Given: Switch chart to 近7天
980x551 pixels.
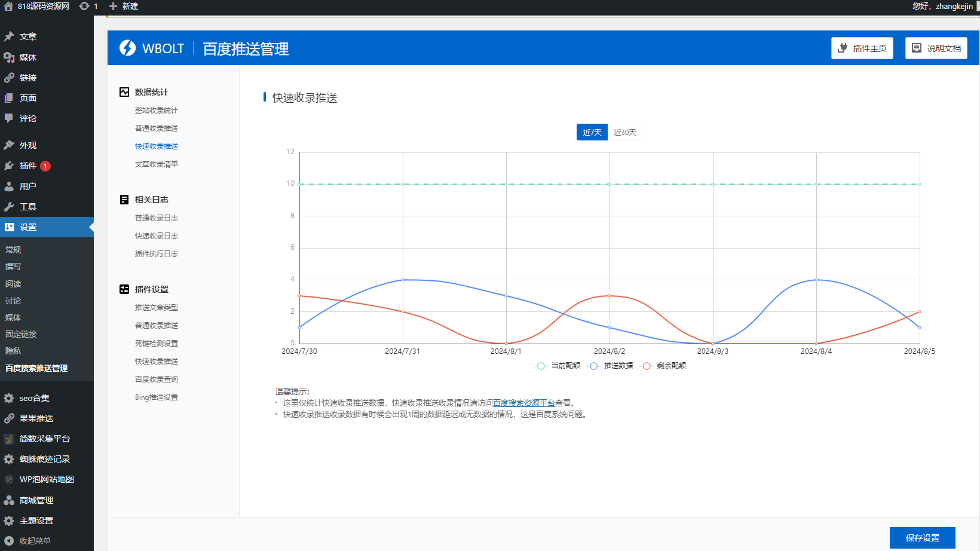Looking at the screenshot, I should pos(592,132).
